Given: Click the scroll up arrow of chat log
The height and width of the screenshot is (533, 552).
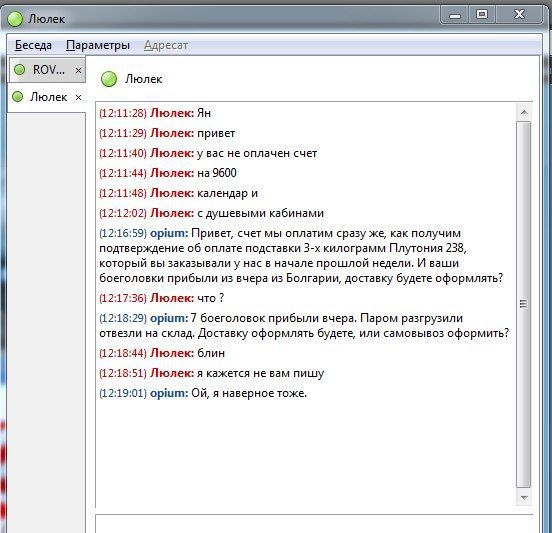Looking at the screenshot, I should [x=524, y=112].
